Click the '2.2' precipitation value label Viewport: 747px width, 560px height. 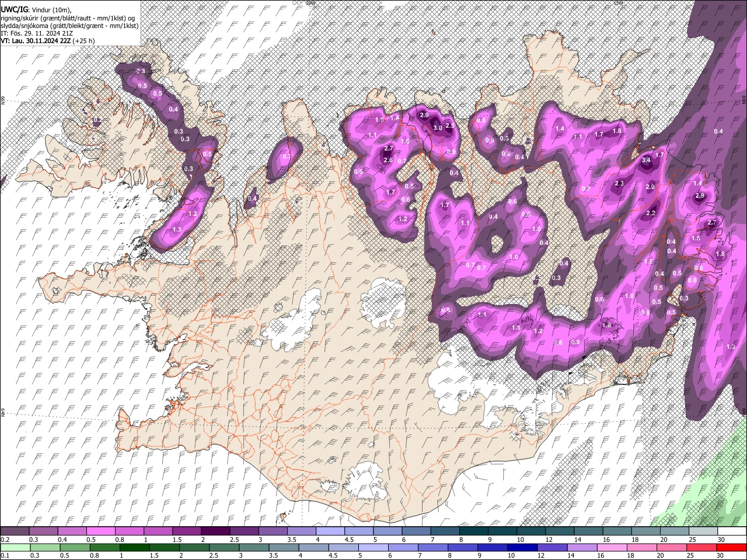[651, 213]
